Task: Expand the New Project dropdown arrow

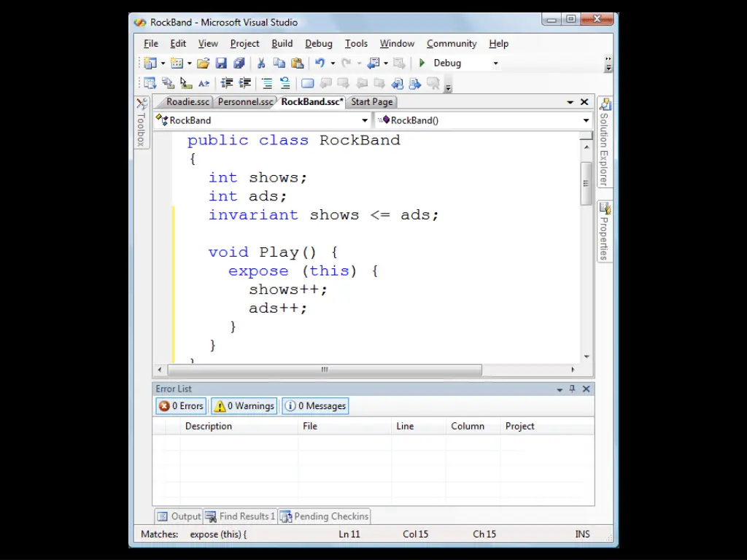Action: [x=163, y=63]
